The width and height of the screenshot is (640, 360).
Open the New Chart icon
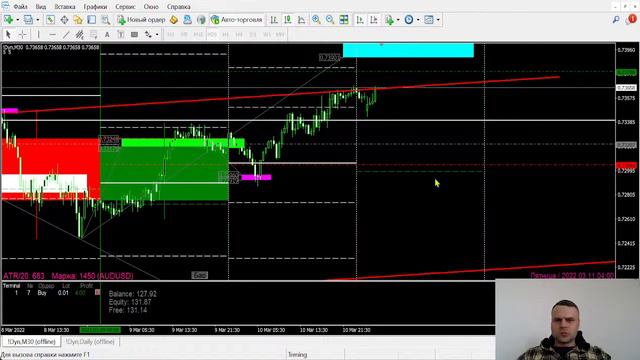click(x=8, y=20)
